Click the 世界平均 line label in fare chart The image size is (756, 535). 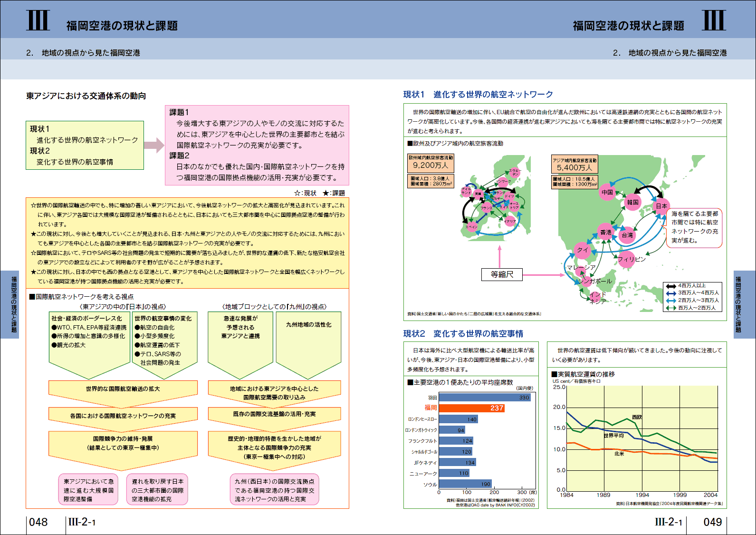pyautogui.click(x=613, y=436)
